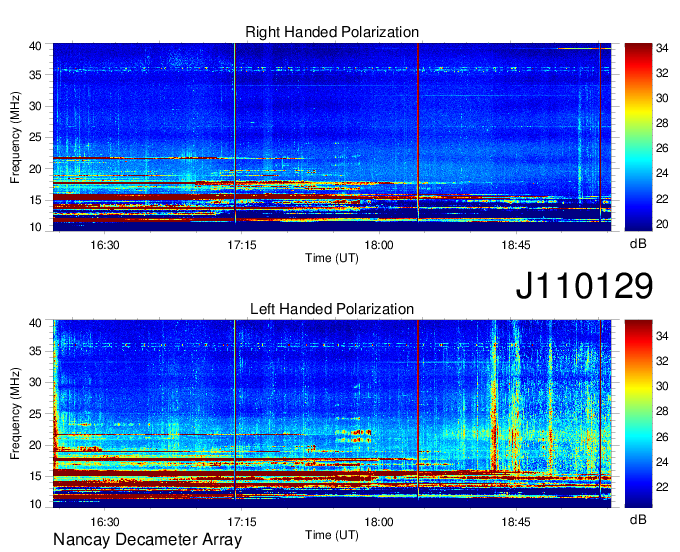Click the 15 MHz tick on the Right Handed frequency axis
This screenshot has width=680, height=552.
point(36,200)
